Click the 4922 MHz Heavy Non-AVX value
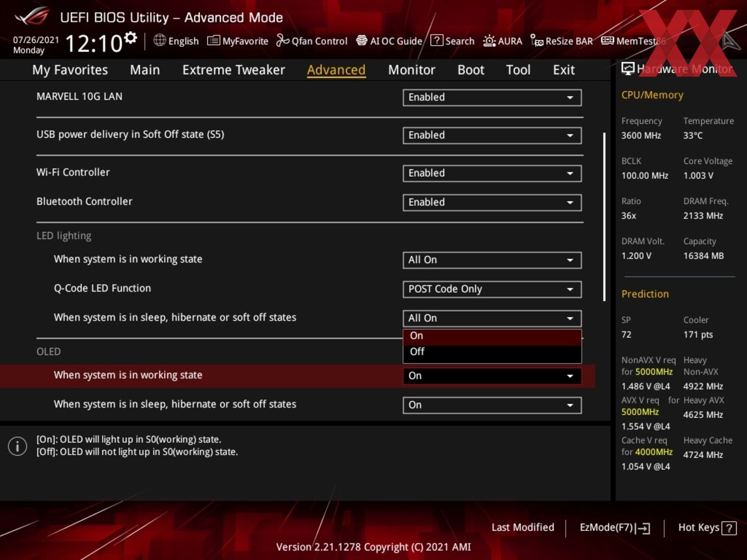 (703, 386)
